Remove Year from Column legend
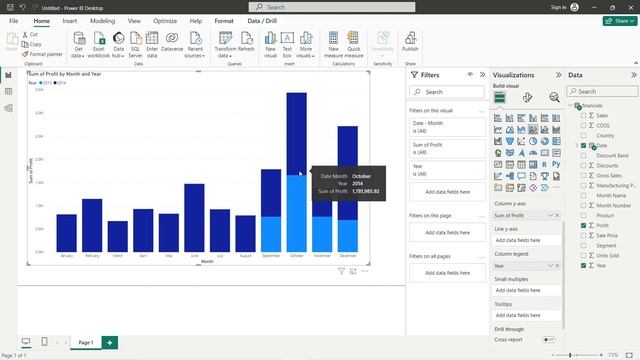The image size is (640, 360). click(558, 266)
